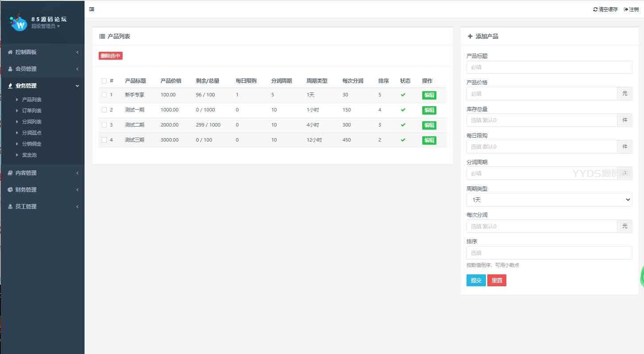Open 分润返点 in the sidebar submenu
The image size is (644, 354).
pyautogui.click(x=31, y=133)
